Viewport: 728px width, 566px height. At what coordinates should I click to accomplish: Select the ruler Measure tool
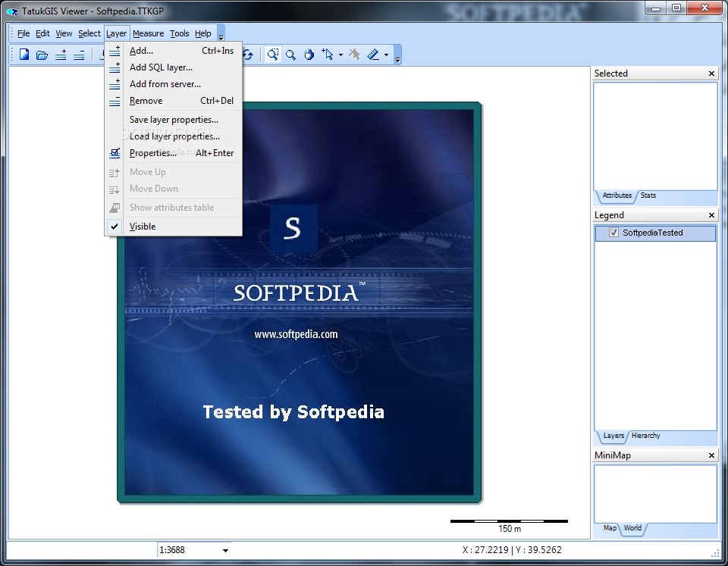coord(374,55)
